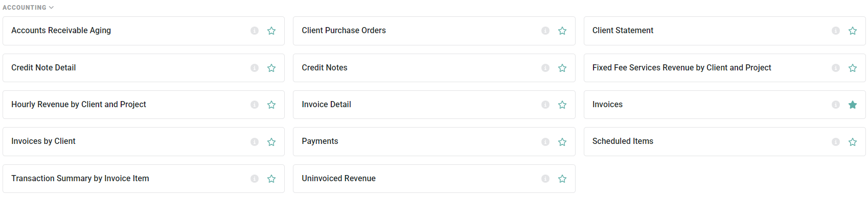
Task: Show info for Scheduled Items report
Action: pyautogui.click(x=836, y=142)
